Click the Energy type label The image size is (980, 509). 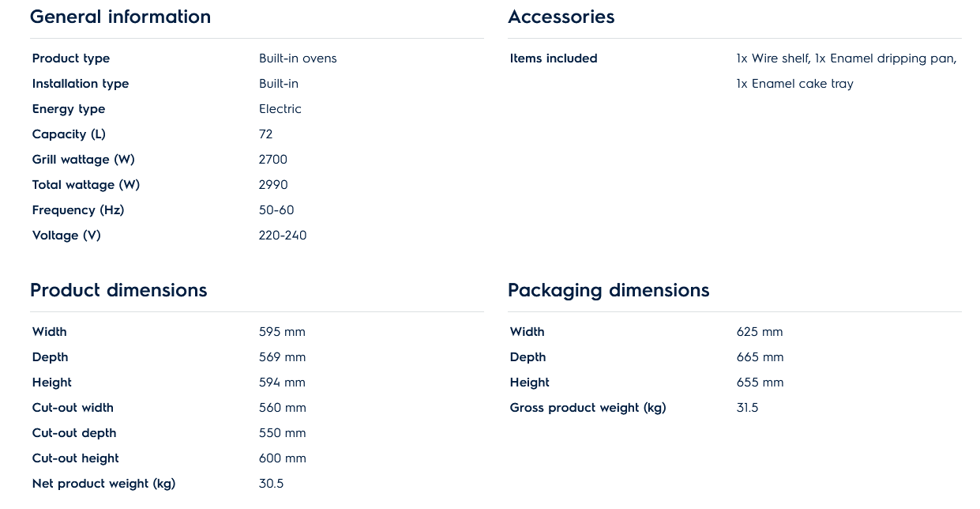point(69,109)
